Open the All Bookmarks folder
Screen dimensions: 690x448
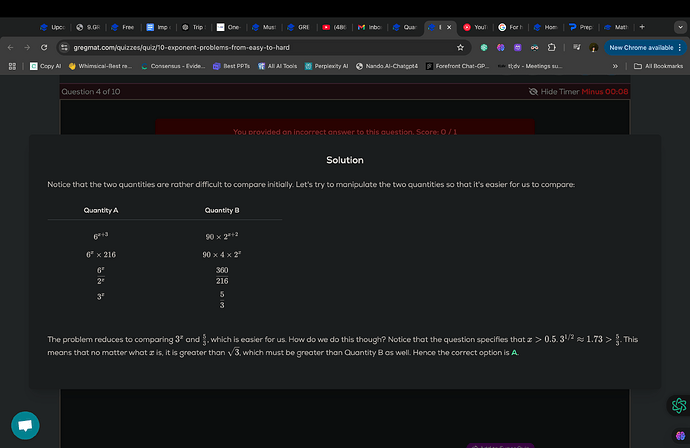tap(658, 66)
